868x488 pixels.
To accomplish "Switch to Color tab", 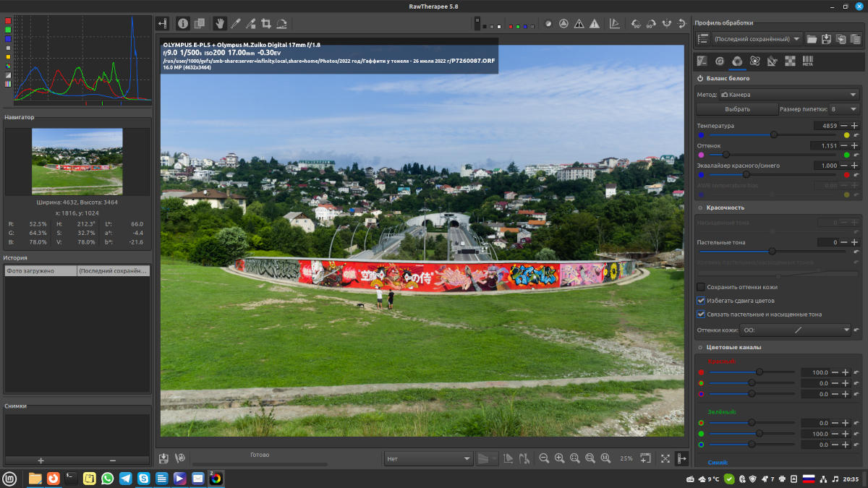I will click(737, 61).
